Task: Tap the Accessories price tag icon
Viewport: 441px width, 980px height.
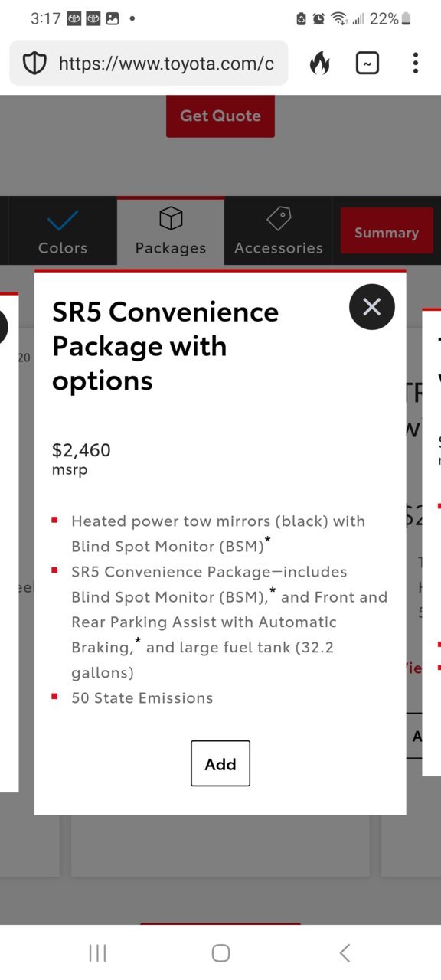Action: [x=279, y=219]
